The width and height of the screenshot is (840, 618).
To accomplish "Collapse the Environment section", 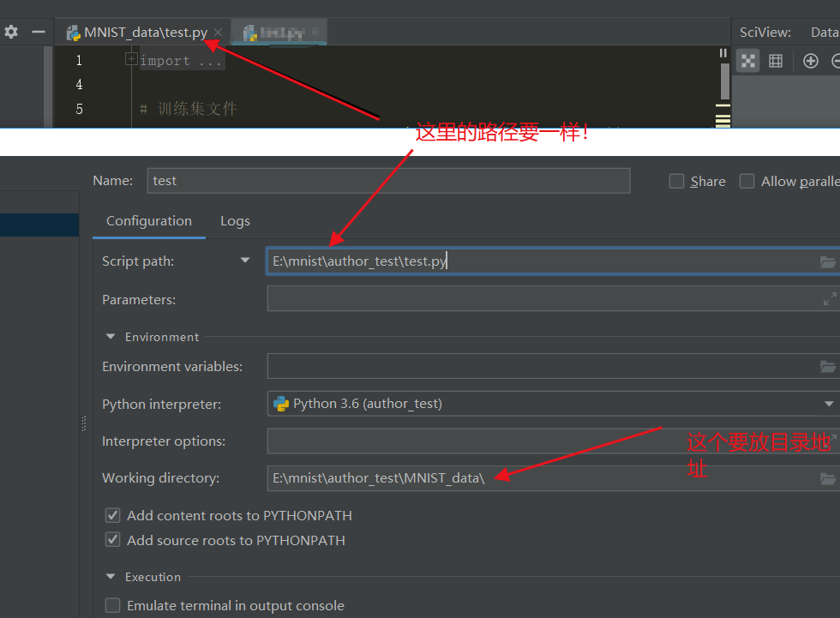I will coord(110,336).
